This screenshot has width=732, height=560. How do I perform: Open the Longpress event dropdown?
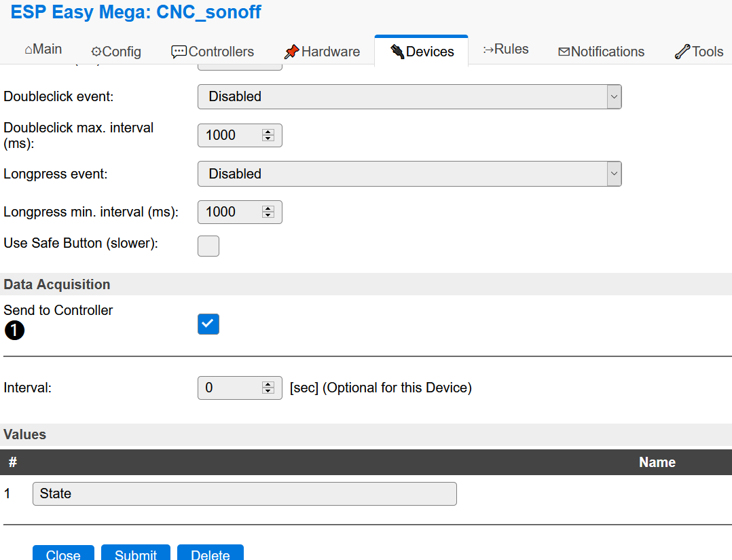pyautogui.click(x=409, y=174)
